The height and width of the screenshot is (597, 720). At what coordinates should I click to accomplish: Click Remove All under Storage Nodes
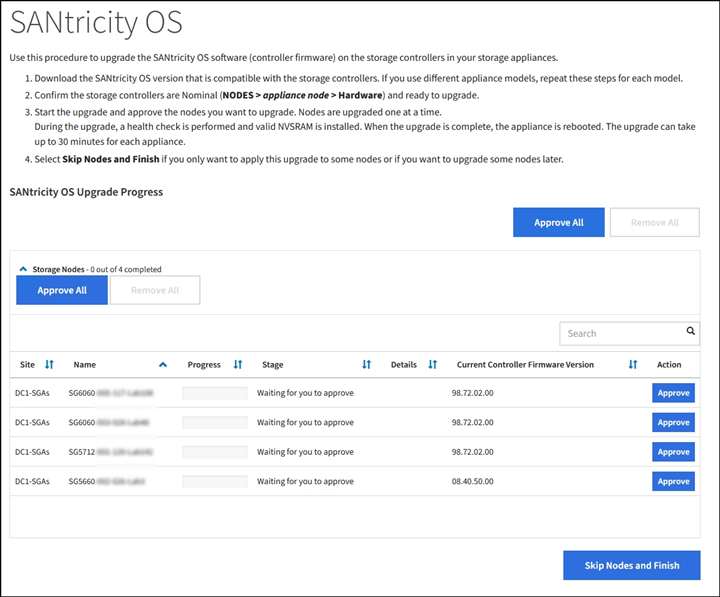coord(155,290)
